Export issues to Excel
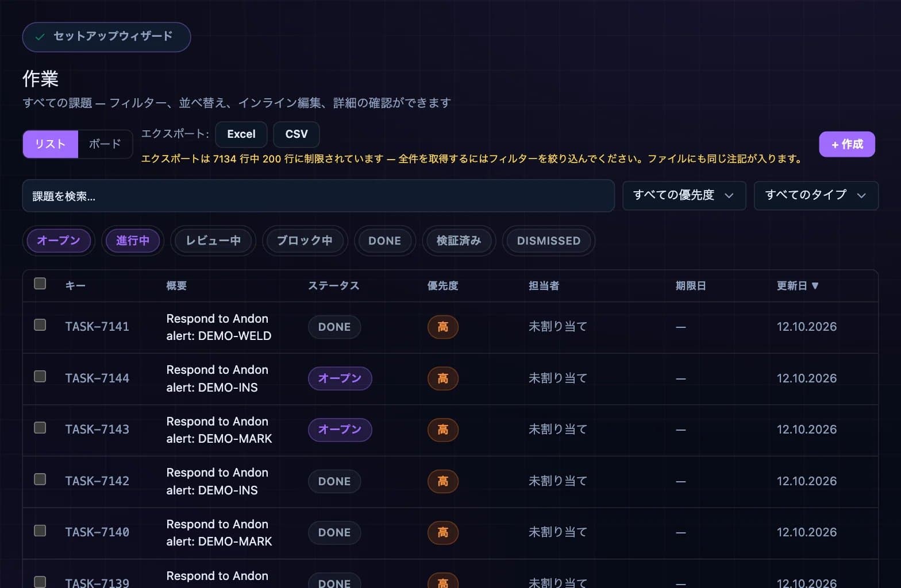901x588 pixels. tap(241, 134)
